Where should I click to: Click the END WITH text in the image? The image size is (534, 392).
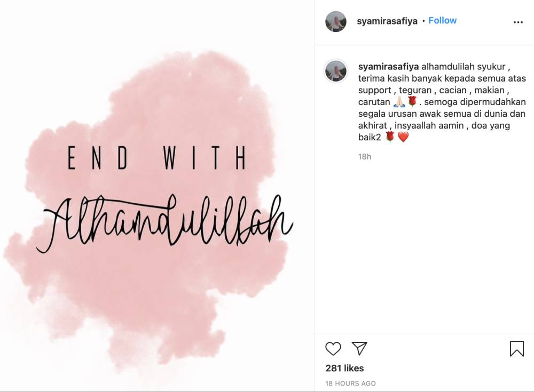click(x=156, y=158)
